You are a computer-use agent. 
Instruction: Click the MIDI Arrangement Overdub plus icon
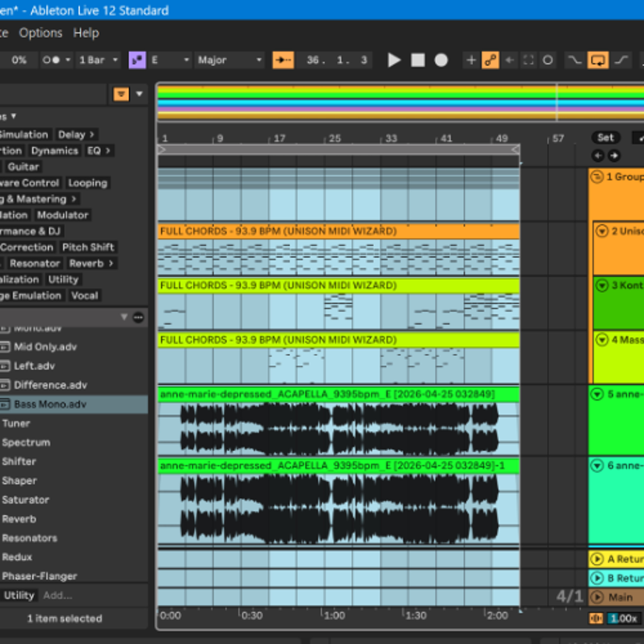pyautogui.click(x=471, y=60)
